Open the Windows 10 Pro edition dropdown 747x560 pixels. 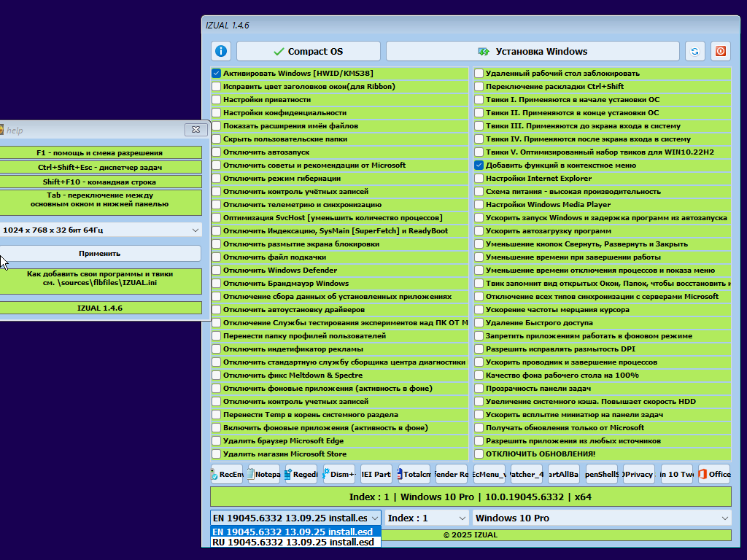pos(602,518)
